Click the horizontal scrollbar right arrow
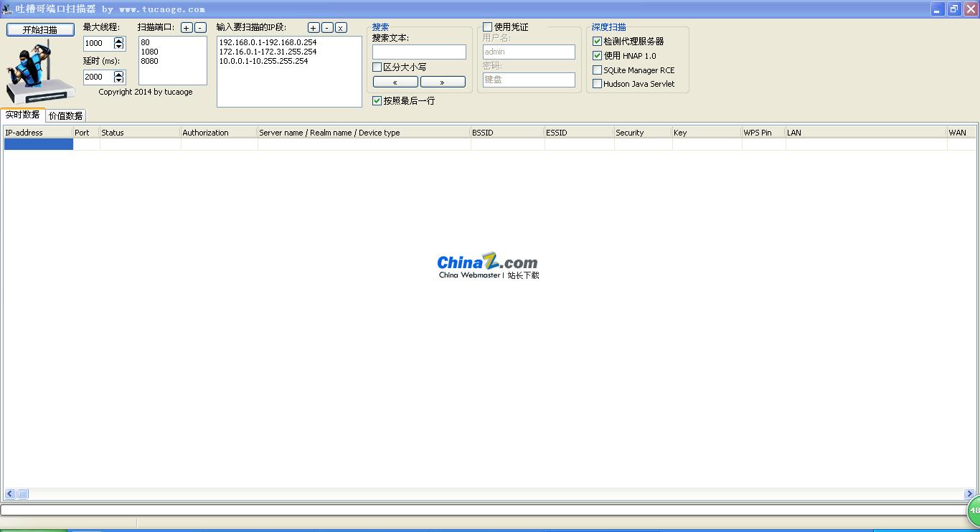The height and width of the screenshot is (532, 980). click(x=969, y=494)
